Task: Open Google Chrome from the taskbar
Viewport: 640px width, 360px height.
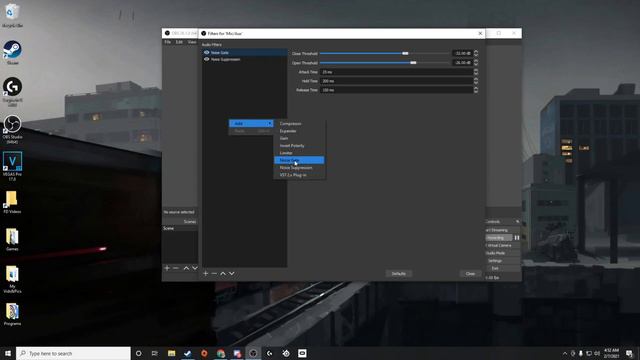Action: 221,353
